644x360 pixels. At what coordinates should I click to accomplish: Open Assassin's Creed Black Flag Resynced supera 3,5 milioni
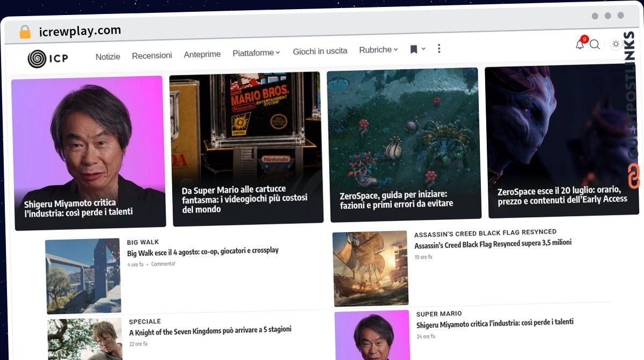493,244
